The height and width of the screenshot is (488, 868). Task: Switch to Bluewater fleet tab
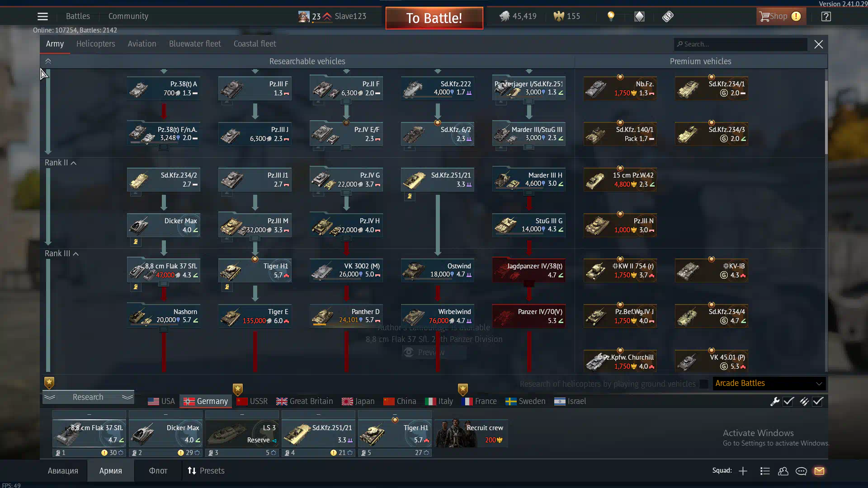point(195,44)
